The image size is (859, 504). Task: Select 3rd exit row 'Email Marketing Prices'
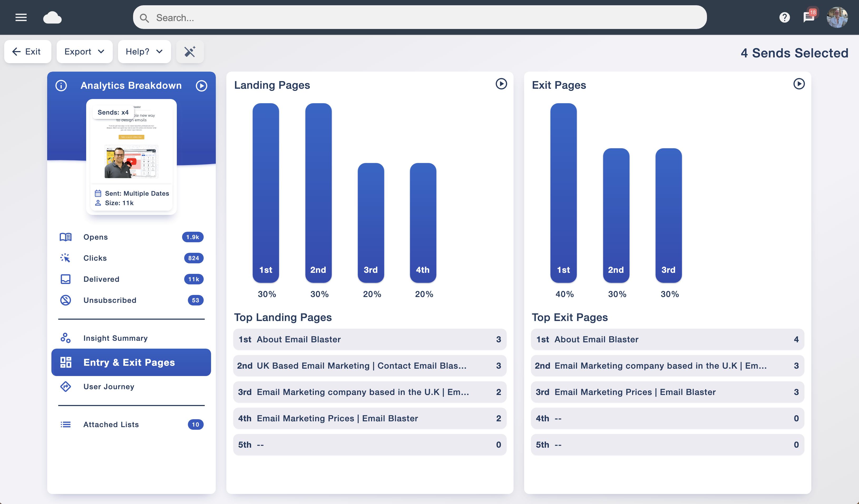[667, 392]
